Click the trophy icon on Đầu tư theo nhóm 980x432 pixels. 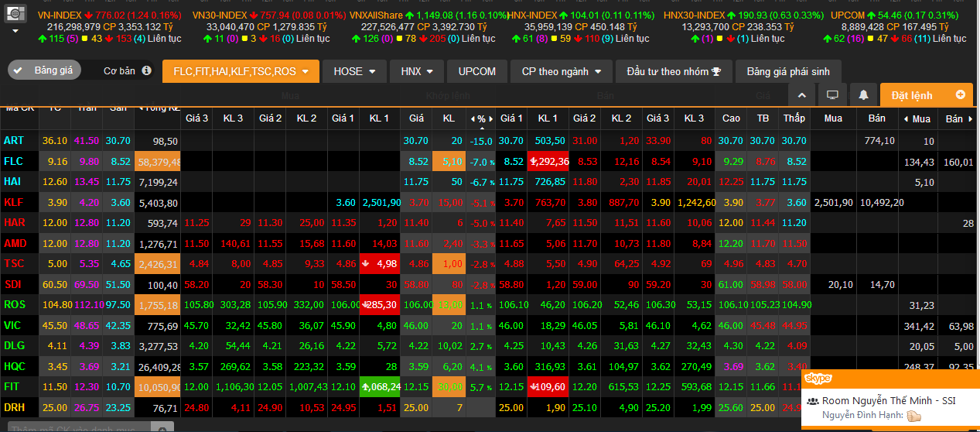[716, 71]
